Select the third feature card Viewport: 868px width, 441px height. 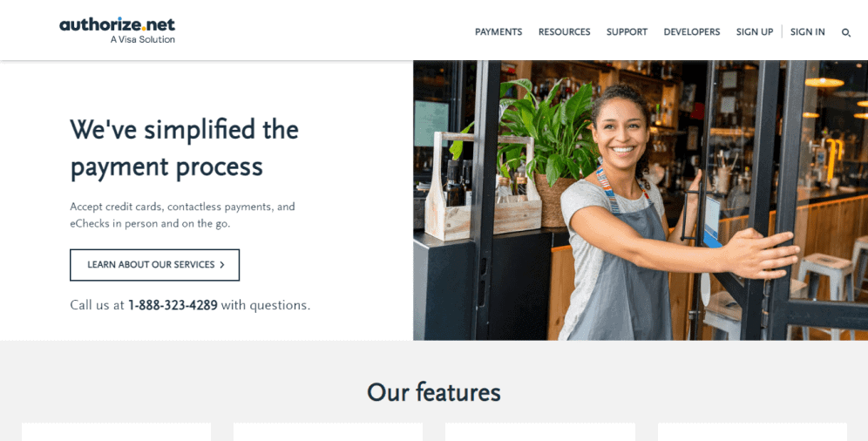click(x=539, y=432)
